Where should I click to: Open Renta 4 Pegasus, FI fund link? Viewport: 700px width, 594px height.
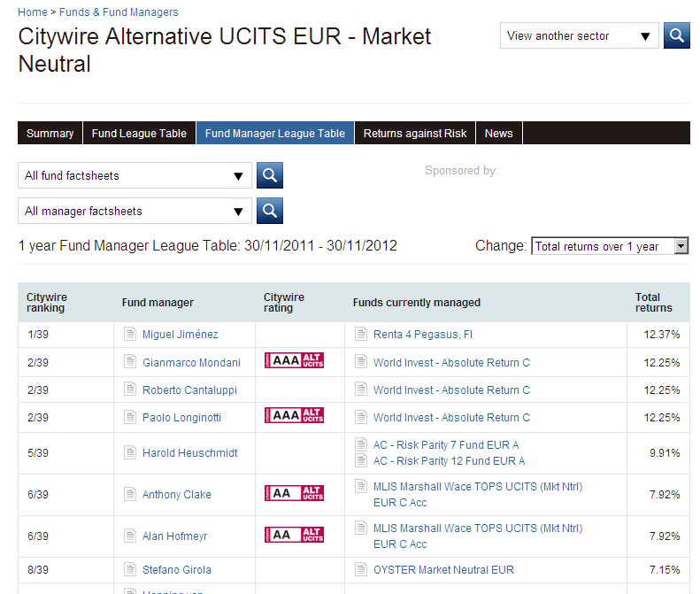[x=423, y=334]
